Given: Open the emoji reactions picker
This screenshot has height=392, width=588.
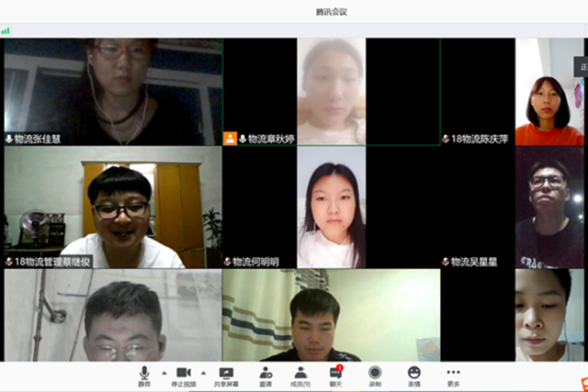Looking at the screenshot, I should [414, 375].
